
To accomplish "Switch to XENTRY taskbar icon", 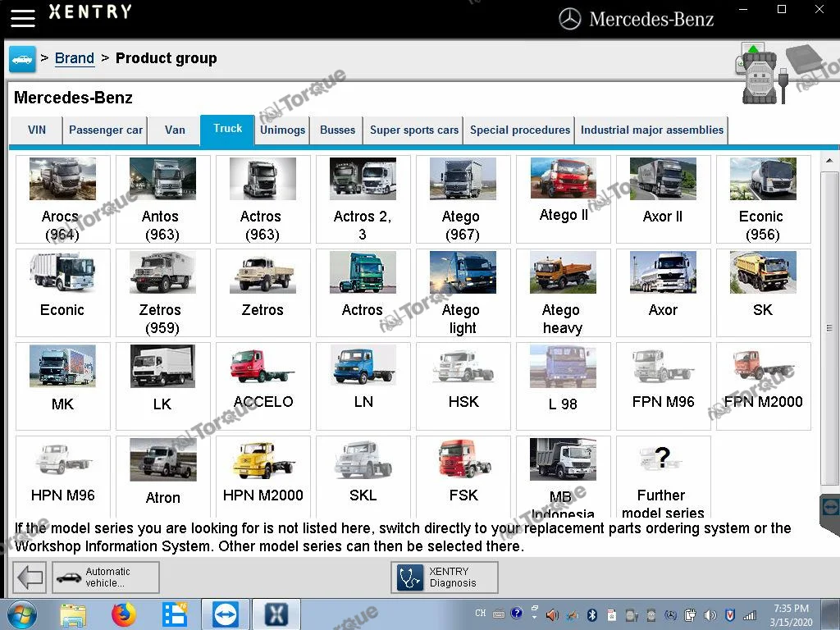I will [276, 615].
